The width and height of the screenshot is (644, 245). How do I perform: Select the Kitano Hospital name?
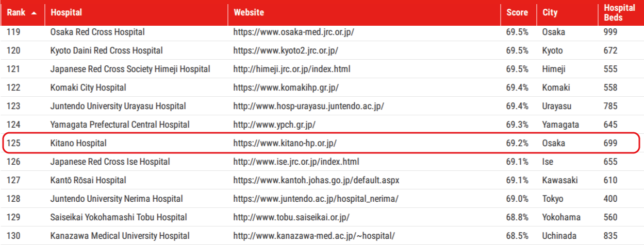coord(78,143)
